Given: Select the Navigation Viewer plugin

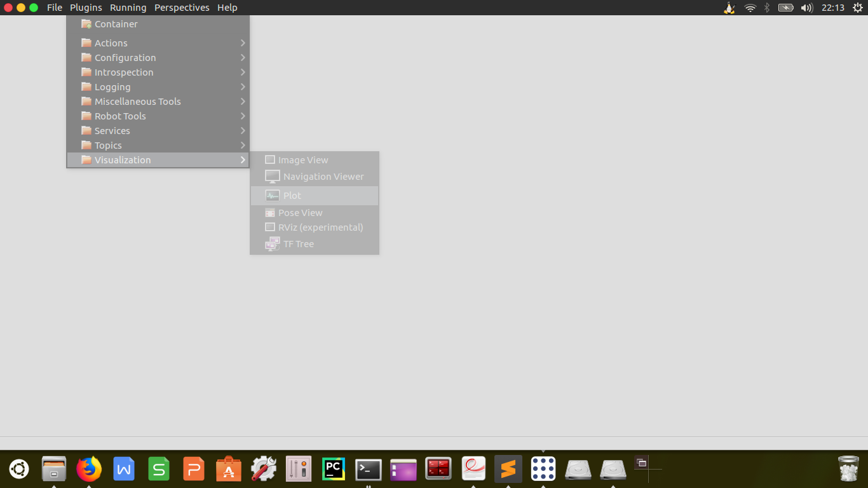Looking at the screenshot, I should point(323,177).
